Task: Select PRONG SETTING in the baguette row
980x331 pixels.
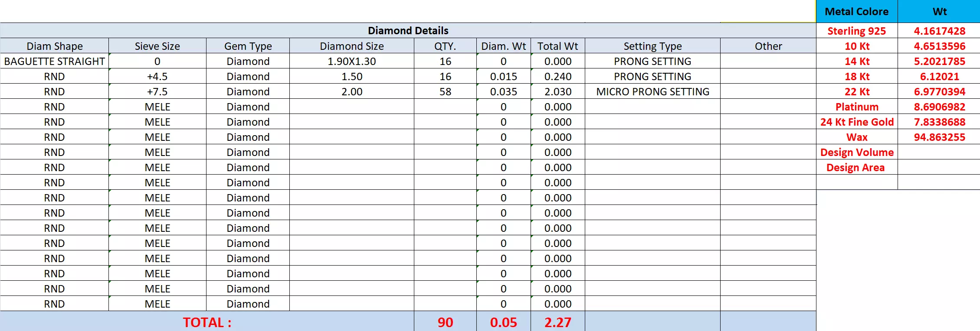Action: [652, 61]
